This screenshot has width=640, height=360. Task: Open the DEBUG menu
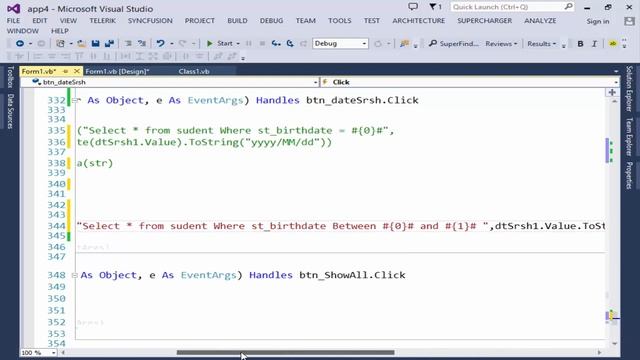271,21
